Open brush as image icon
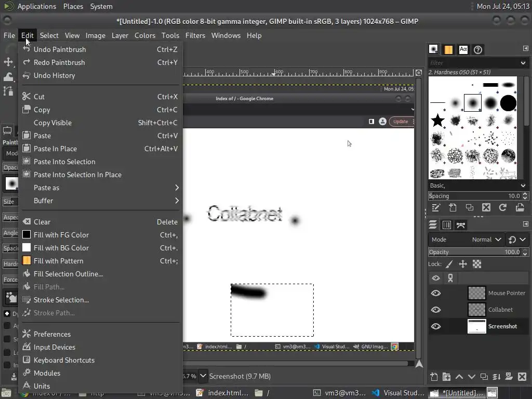The width and height of the screenshot is (532, 399). (520, 207)
